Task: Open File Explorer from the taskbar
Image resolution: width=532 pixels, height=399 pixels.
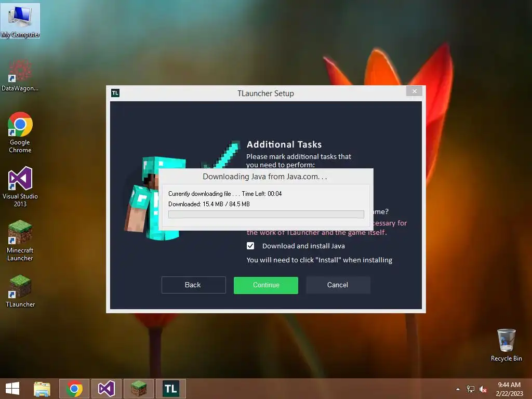Action: point(42,389)
